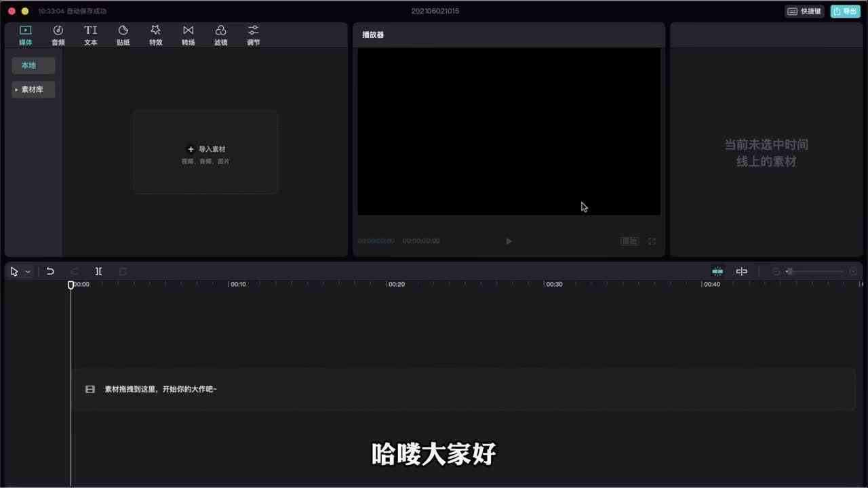Switch to the 转场 transitions tab
Image resolution: width=868 pixels, height=488 pixels.
pos(189,35)
